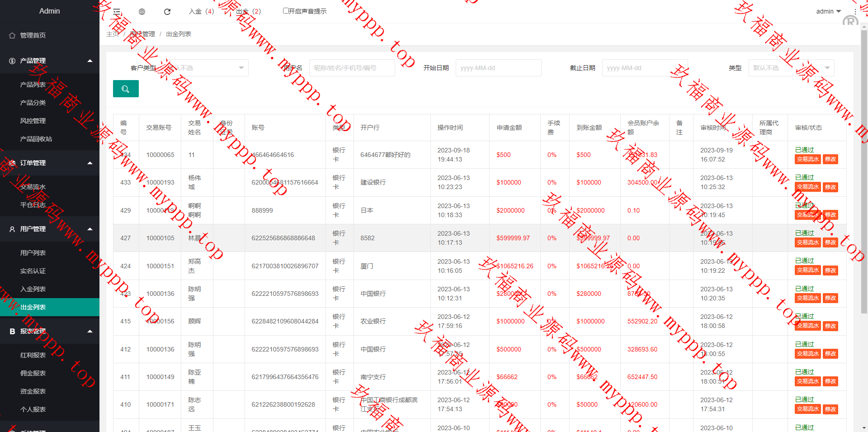Screen dimensions: 868x432
Task: Click 交易流水 button for row 427
Action: pyautogui.click(x=808, y=242)
